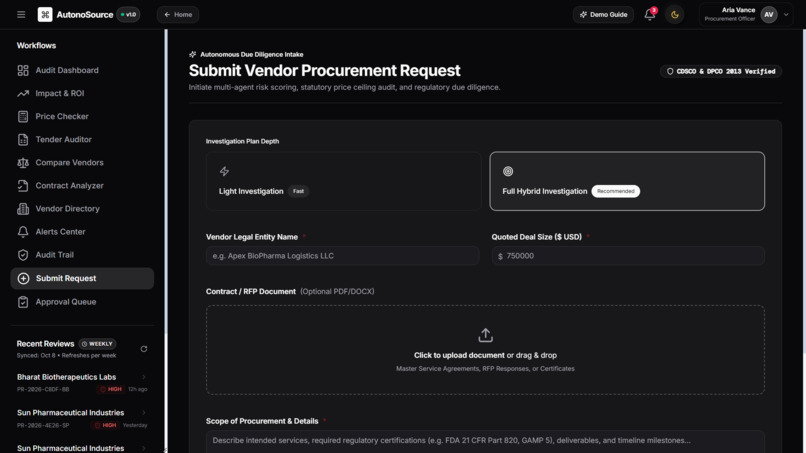Screen dimensions: 806x453
Task: Click the Vendor Directory building icon
Action: click(23, 209)
